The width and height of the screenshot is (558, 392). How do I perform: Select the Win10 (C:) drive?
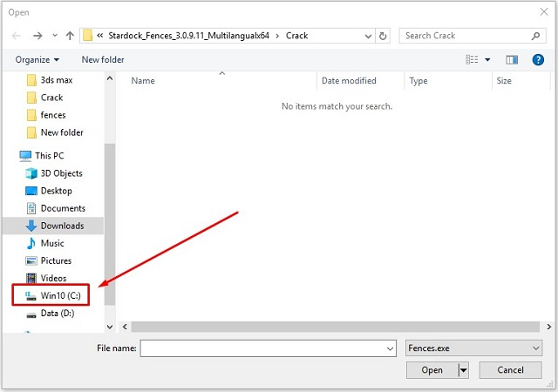[53, 295]
